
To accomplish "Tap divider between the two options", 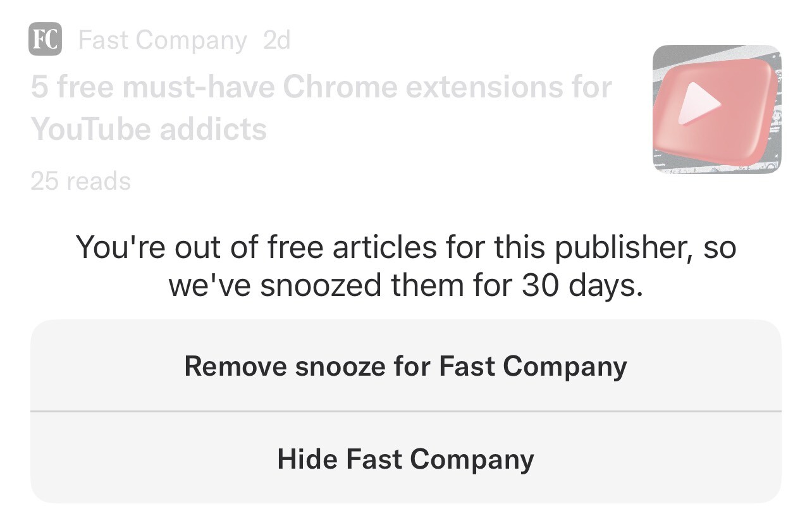I will pyautogui.click(x=406, y=412).
